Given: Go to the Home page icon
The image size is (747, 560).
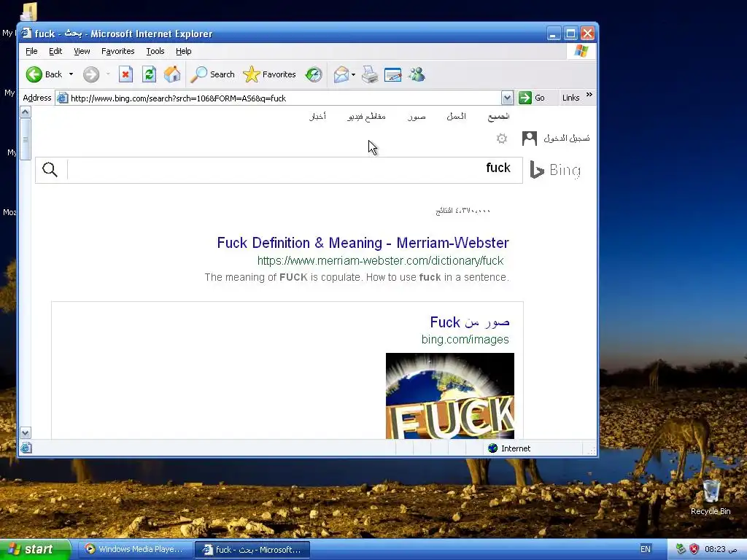Looking at the screenshot, I should point(172,74).
